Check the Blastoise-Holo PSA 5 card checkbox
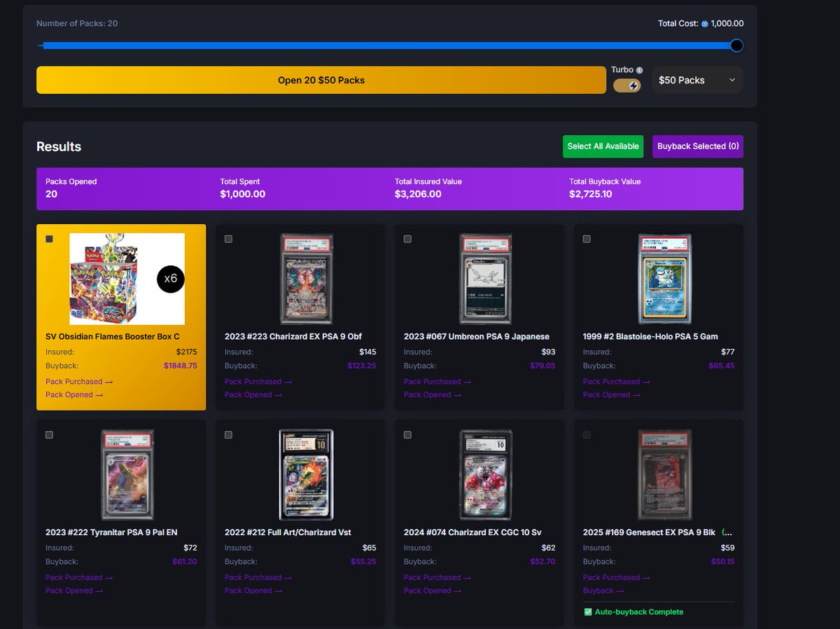The image size is (840, 629). 587,239
